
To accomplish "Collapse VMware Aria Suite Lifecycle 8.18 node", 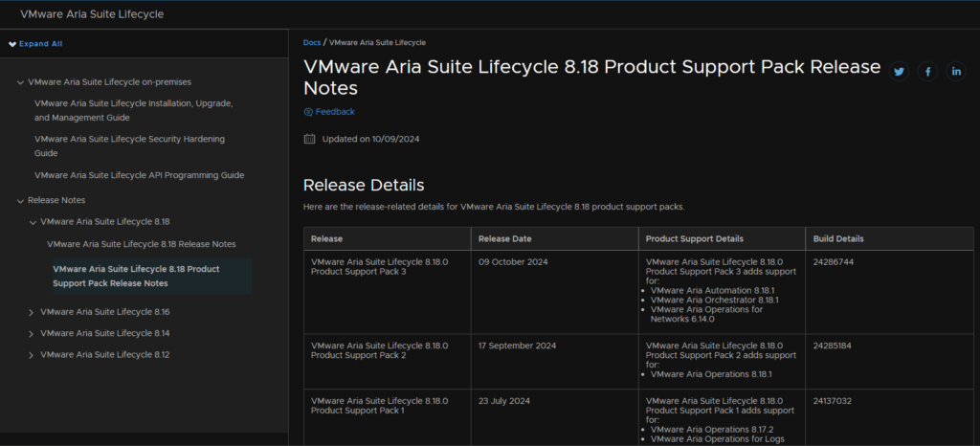I will coord(33,222).
